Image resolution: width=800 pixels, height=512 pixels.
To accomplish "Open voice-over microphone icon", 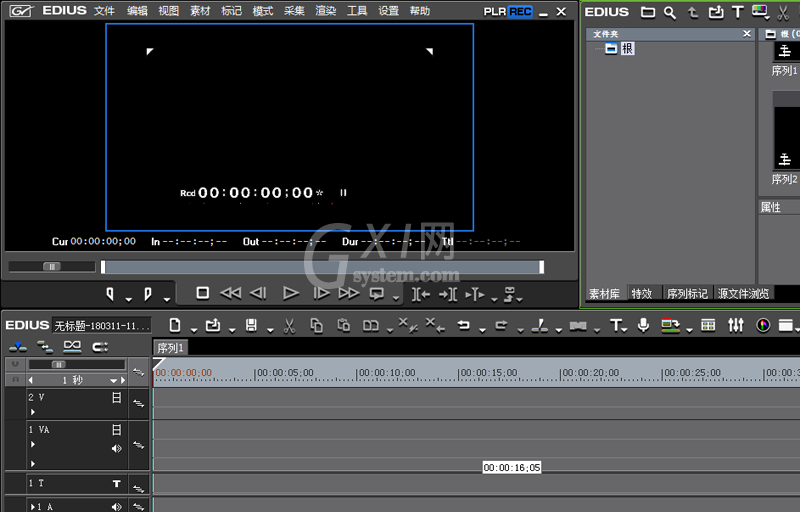I will pos(643,325).
